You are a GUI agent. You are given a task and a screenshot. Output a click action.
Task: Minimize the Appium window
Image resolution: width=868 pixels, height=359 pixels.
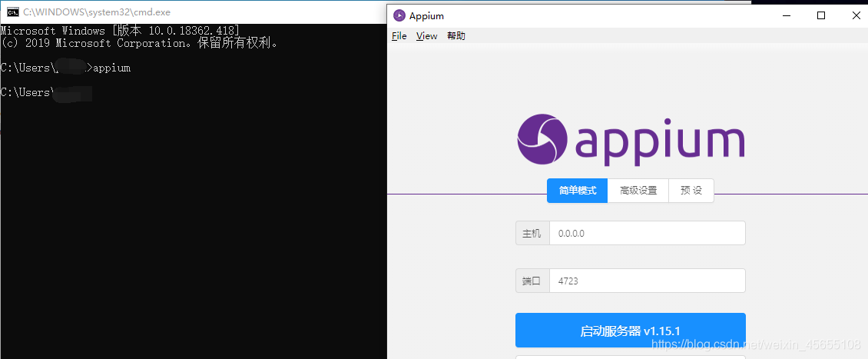787,15
